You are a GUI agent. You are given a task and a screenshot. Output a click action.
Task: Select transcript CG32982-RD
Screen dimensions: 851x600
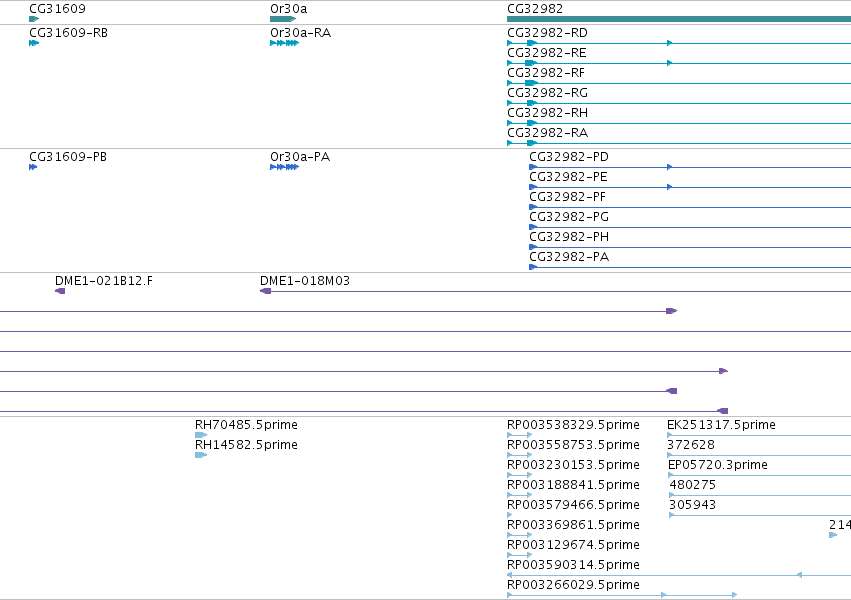point(547,33)
